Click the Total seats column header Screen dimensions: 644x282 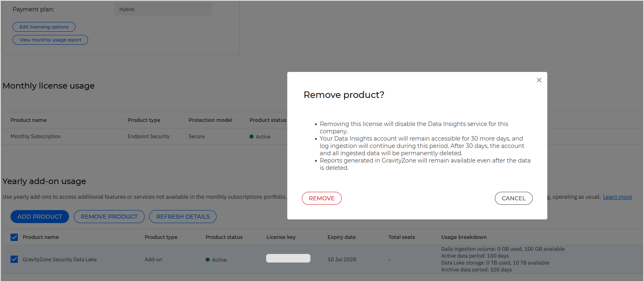tap(402, 237)
